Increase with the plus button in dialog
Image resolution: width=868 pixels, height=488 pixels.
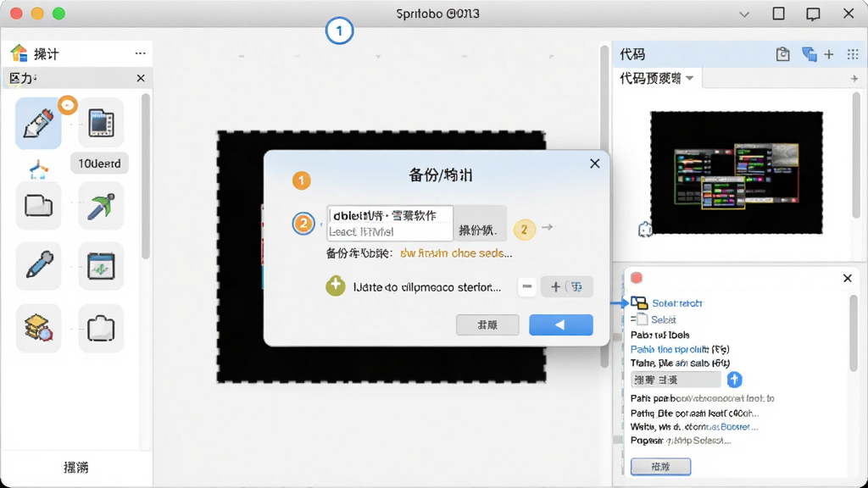[555, 286]
